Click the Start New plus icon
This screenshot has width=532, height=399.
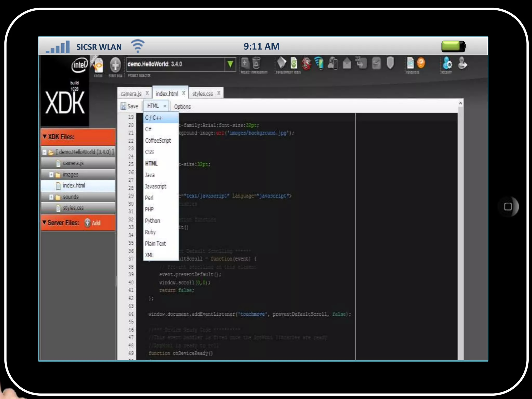coord(115,65)
